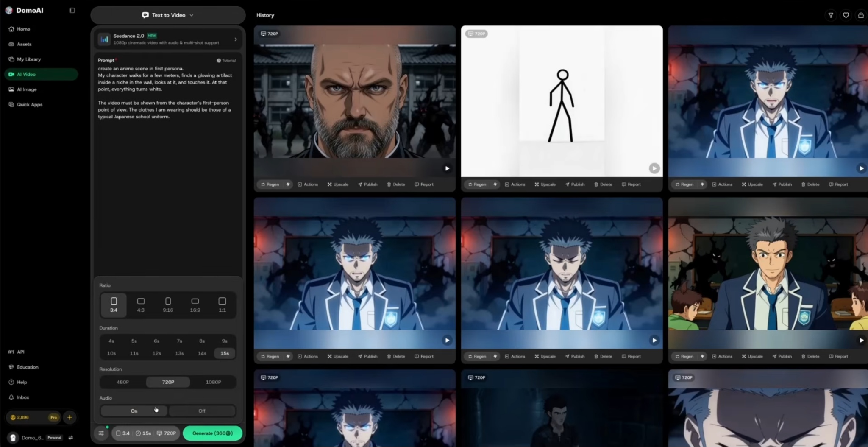
Task: Click in the Prompt text area
Action: click(168, 165)
